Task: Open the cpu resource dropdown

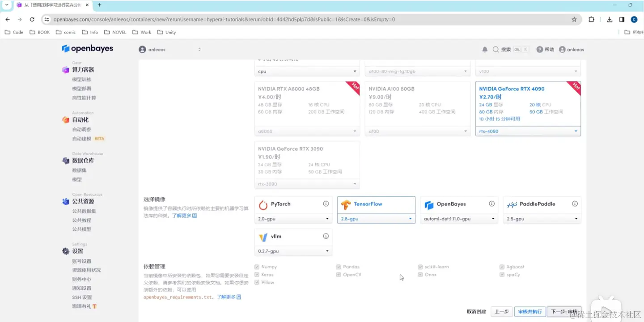Action: (307, 72)
